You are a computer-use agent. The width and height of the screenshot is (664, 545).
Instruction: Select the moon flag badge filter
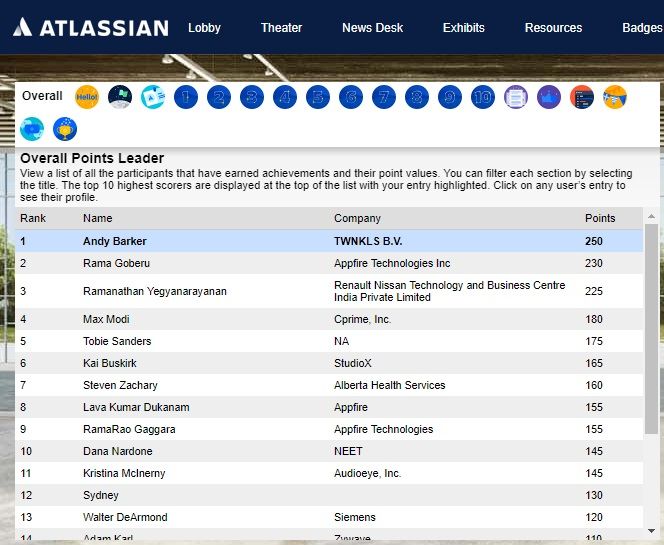pyautogui.click(x=120, y=97)
